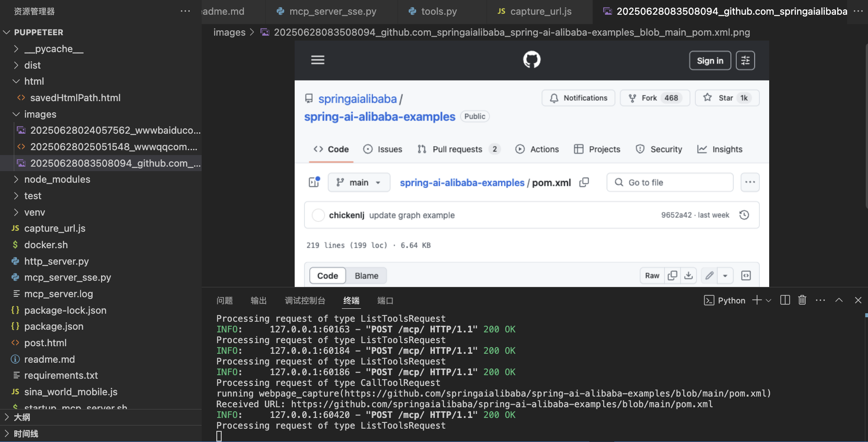Image resolution: width=868 pixels, height=442 pixels.
Task: Expand the dist folder
Action: [16, 65]
